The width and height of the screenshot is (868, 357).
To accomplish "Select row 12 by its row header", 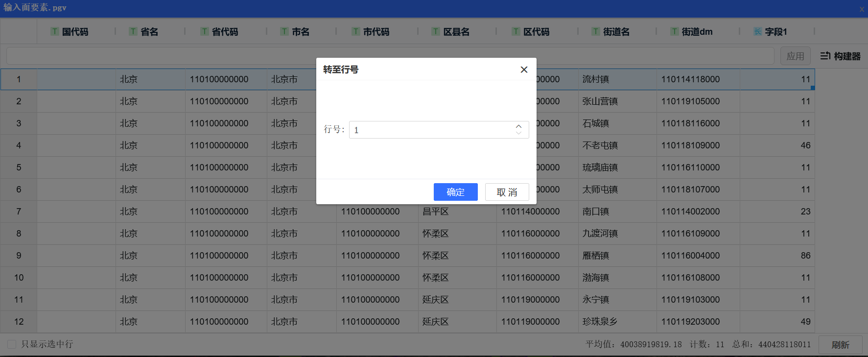I will [19, 322].
